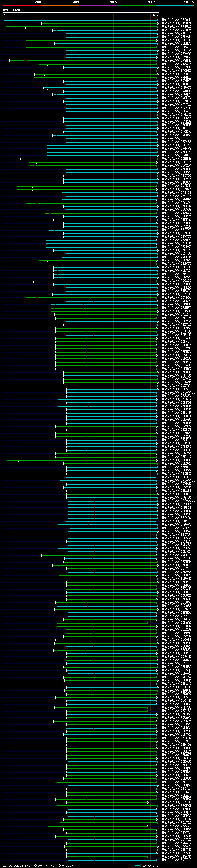The width and height of the screenshot is (197, 868).
Task: Select the UniRef100_B9GPE7 label
Action: point(177,71)
